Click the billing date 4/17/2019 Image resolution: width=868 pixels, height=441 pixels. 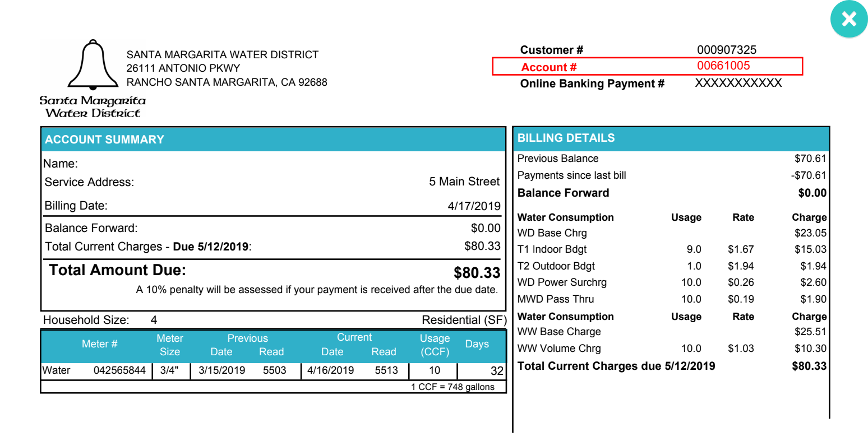point(474,206)
